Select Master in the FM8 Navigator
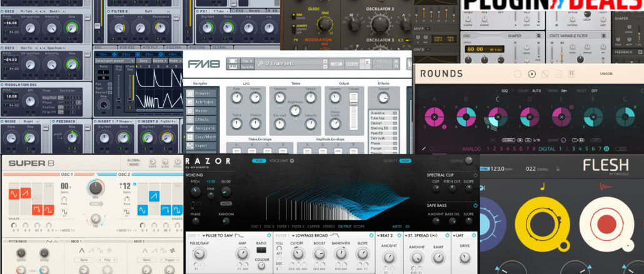644x274 pixels. (201, 111)
